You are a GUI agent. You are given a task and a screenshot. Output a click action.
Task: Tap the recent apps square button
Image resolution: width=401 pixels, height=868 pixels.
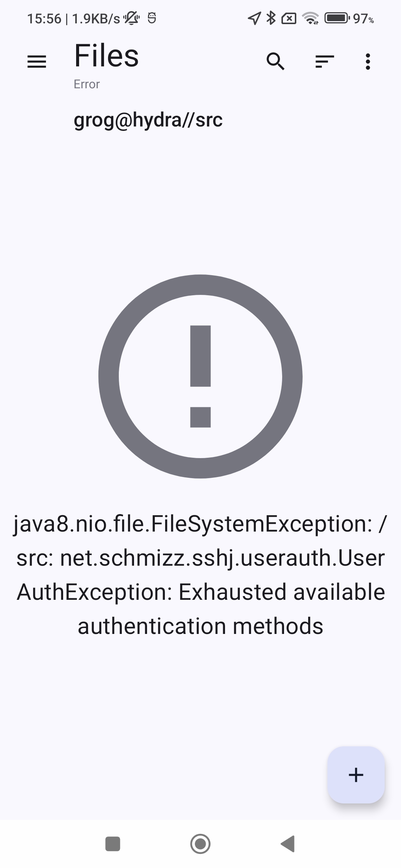(x=113, y=844)
